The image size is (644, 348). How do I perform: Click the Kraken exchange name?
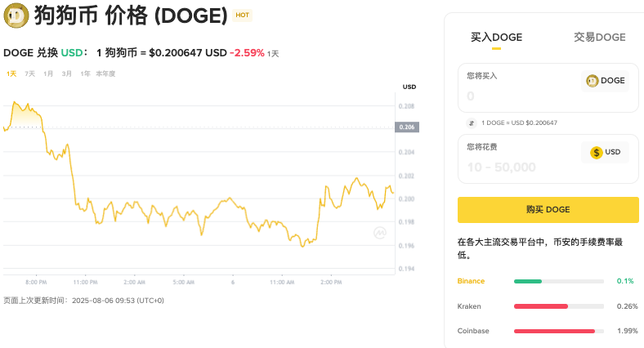coord(469,306)
